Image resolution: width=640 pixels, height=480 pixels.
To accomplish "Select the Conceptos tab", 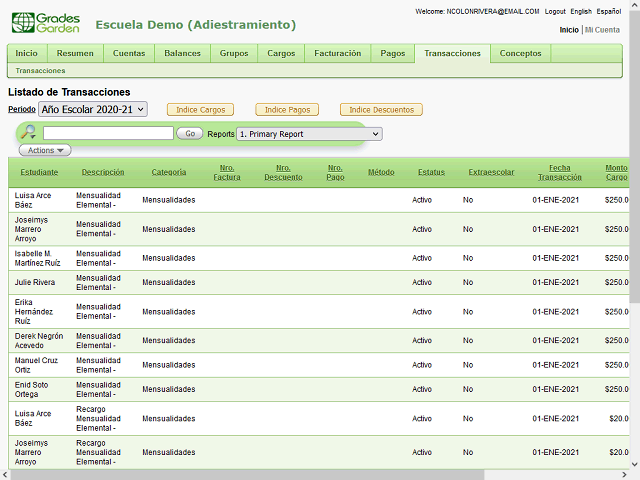I will click(520, 53).
